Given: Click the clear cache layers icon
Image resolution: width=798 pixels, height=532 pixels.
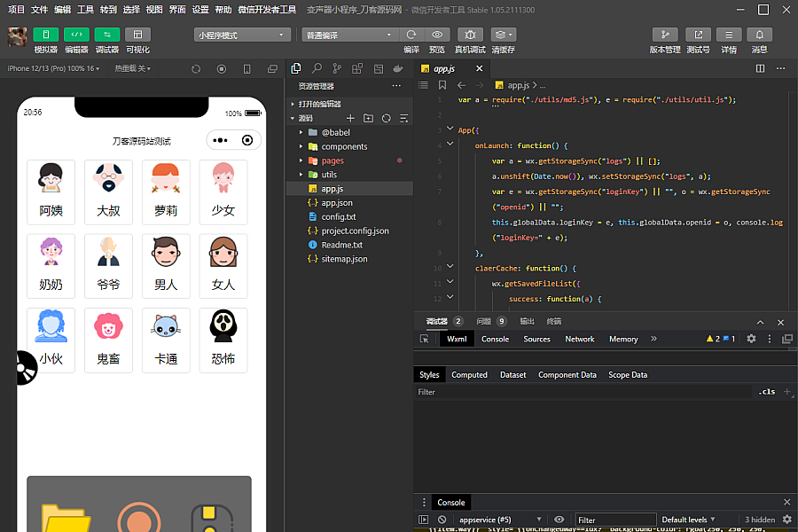Looking at the screenshot, I should click(x=504, y=35).
